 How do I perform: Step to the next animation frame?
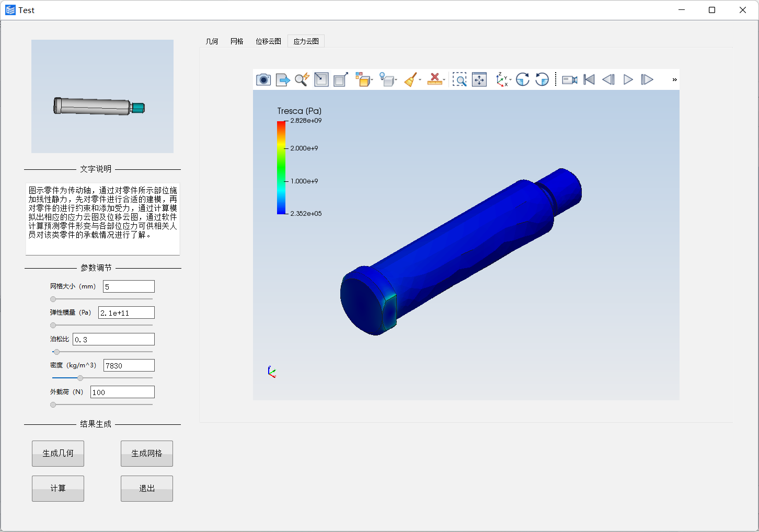point(647,79)
